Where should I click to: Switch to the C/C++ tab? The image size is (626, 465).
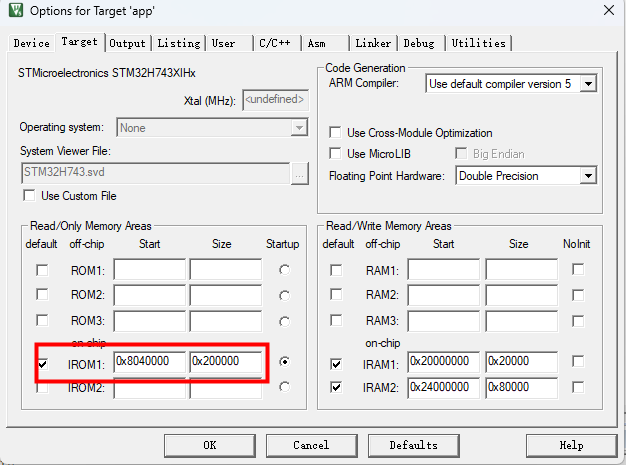click(276, 43)
